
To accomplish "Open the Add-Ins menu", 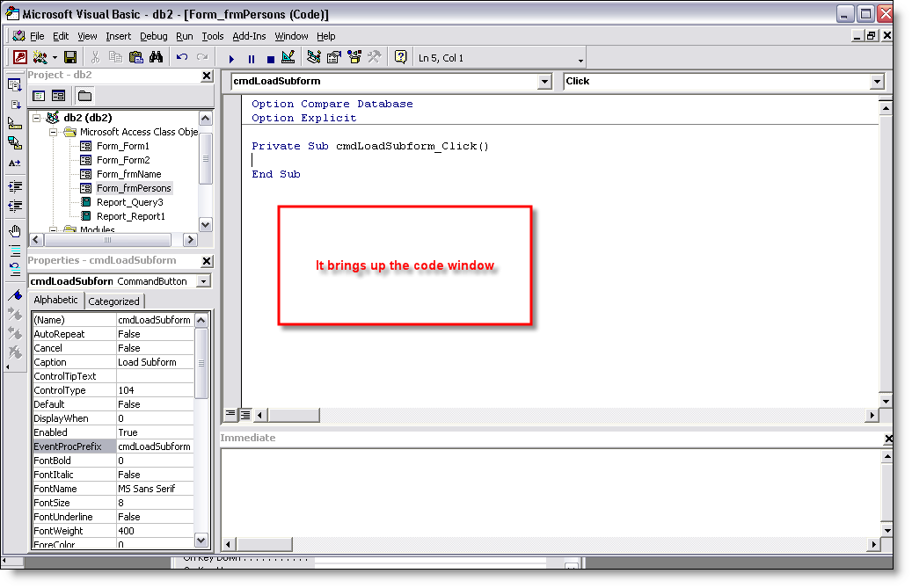I will tap(249, 36).
